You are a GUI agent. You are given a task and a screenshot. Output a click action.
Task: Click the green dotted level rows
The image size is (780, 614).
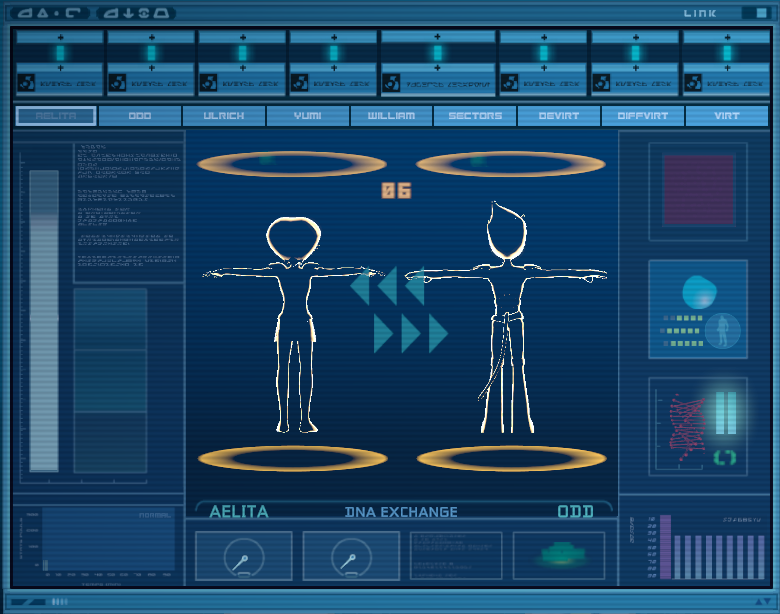click(682, 330)
